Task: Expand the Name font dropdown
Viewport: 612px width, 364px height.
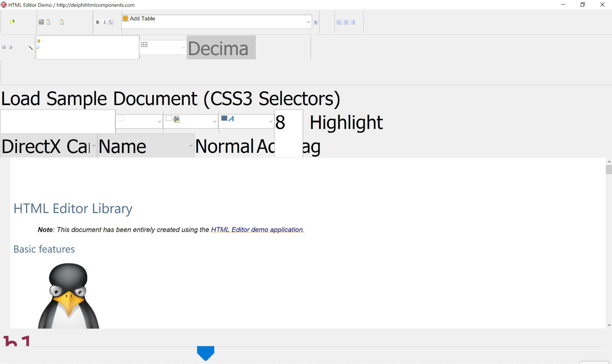Action: 191,146
